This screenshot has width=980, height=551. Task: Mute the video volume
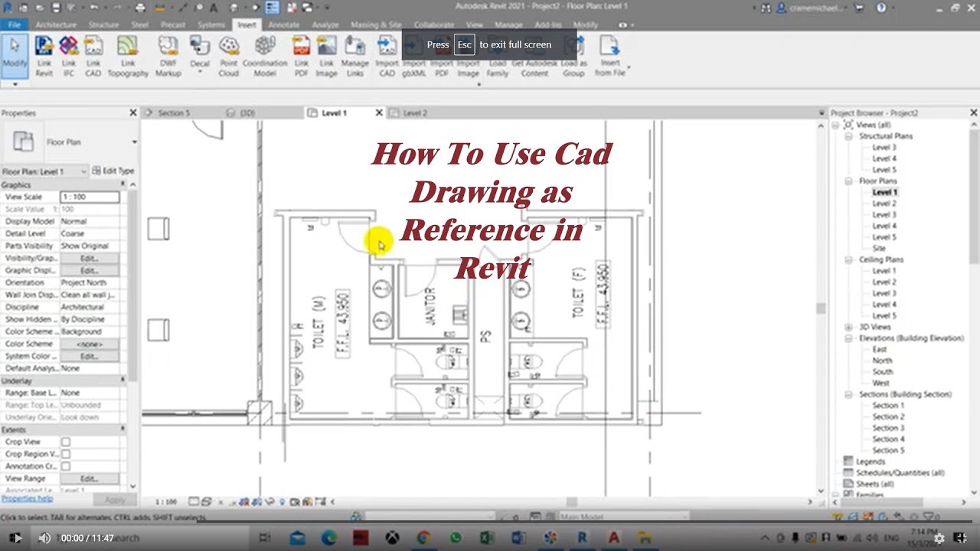(44, 538)
